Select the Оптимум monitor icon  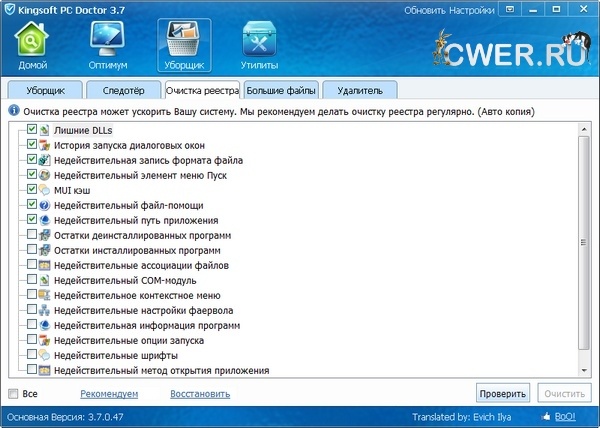pyautogui.click(x=109, y=44)
